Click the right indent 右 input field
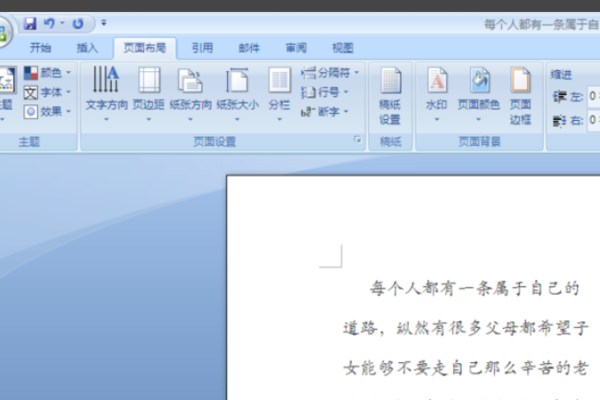 (594, 120)
